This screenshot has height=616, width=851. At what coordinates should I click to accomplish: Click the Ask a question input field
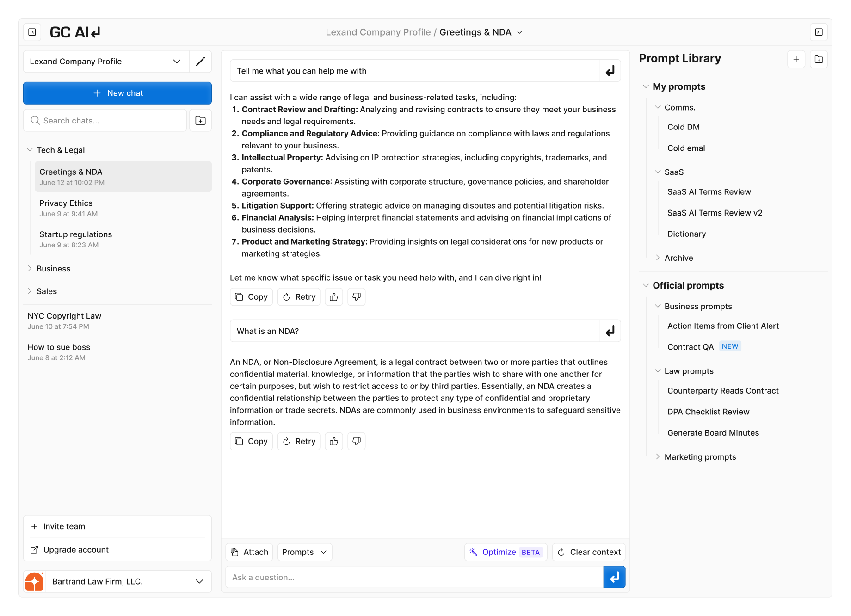(x=414, y=577)
